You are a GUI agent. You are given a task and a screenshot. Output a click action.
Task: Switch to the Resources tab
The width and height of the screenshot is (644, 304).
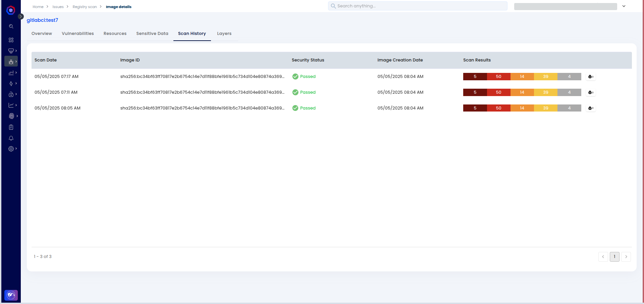[x=115, y=34]
